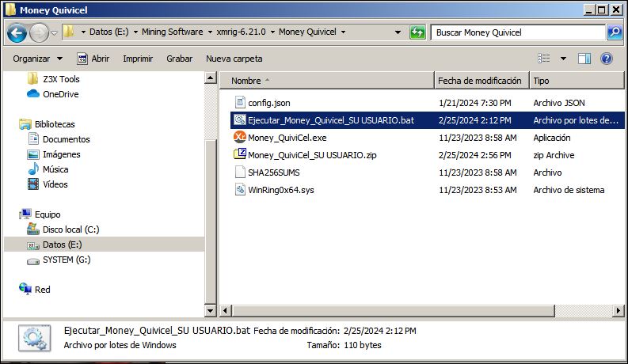Click Money Quivicel breadcrumb segment

pos(307,32)
